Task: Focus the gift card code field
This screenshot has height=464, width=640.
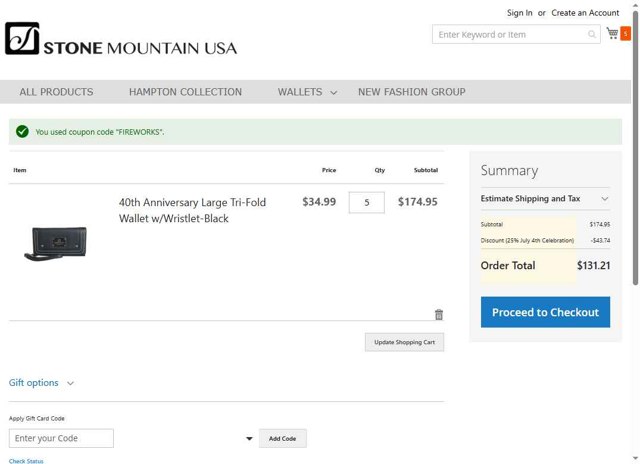Action: coord(61,438)
